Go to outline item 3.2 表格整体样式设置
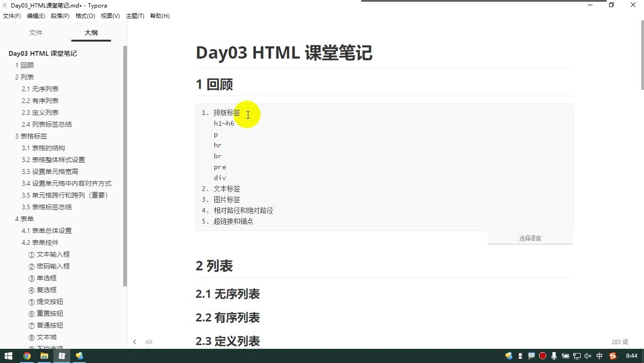This screenshot has width=644, height=363. (x=53, y=160)
